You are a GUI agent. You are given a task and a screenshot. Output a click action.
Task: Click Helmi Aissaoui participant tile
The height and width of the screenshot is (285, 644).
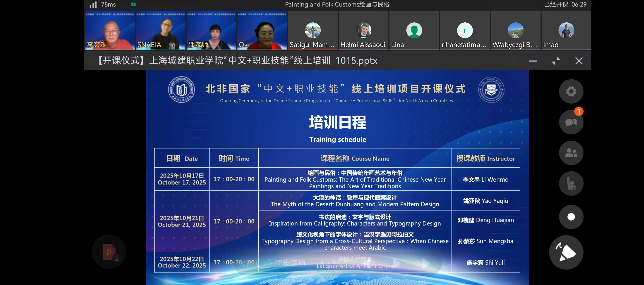pyautogui.click(x=363, y=31)
